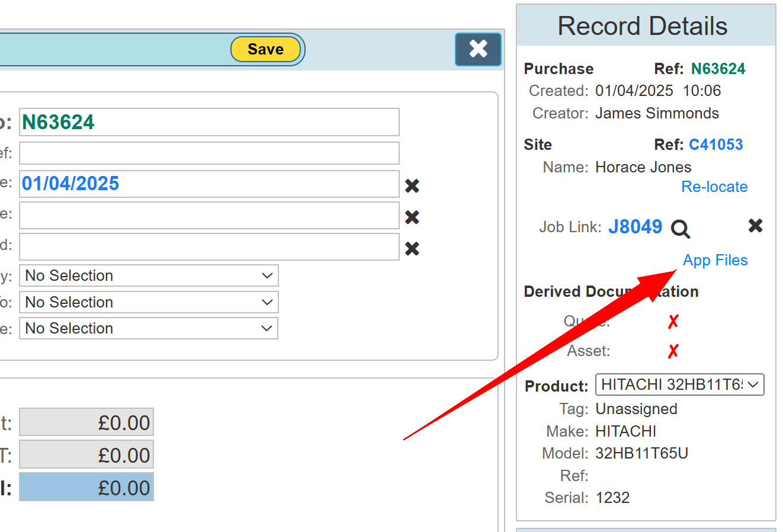Open the Product dropdown showing HITACHI 32HB11T65U
The image size is (783, 532).
[679, 384]
